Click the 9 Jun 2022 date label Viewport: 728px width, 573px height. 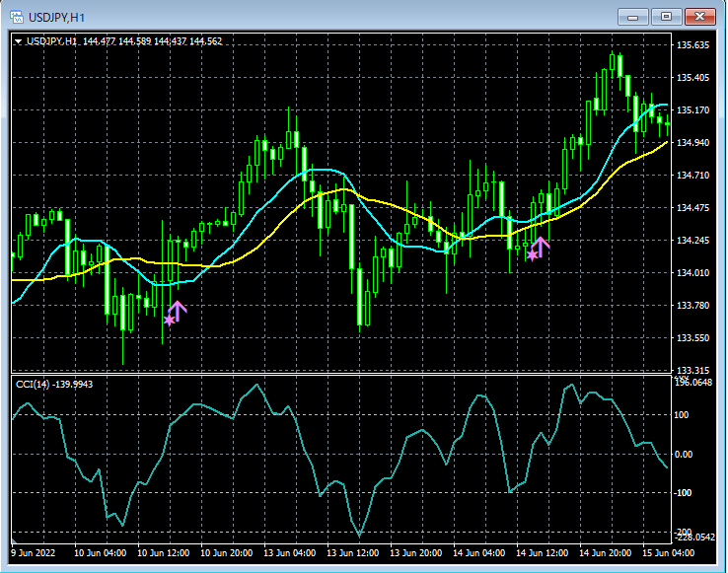coord(33,553)
